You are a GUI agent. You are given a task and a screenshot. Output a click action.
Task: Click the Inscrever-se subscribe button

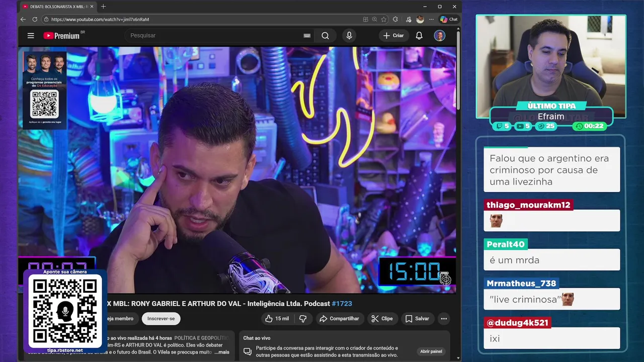[x=161, y=318]
